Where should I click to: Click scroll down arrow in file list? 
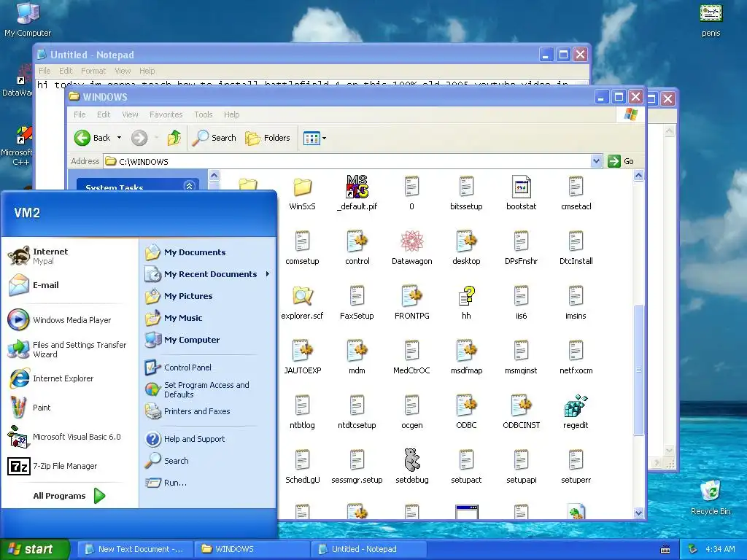pos(638,513)
